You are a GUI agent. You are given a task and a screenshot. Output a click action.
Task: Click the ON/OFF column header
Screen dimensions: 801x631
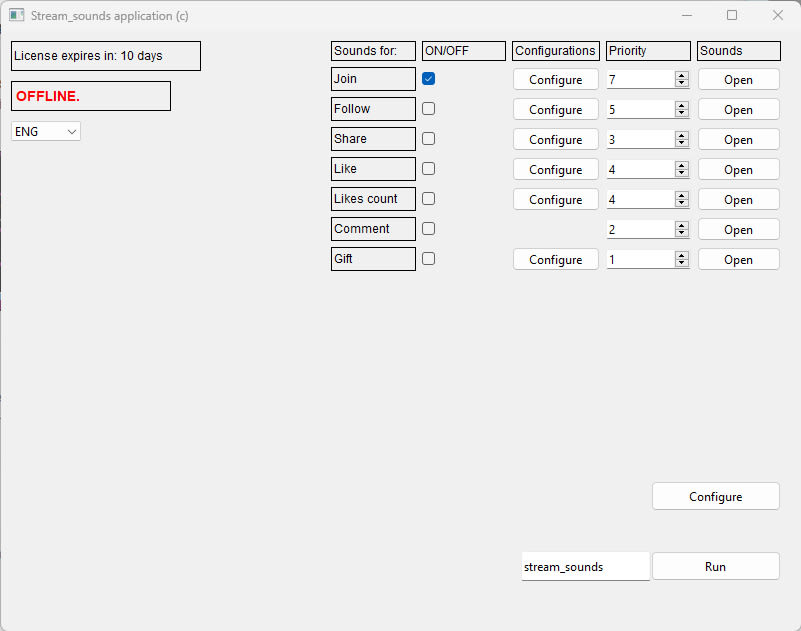click(x=464, y=51)
